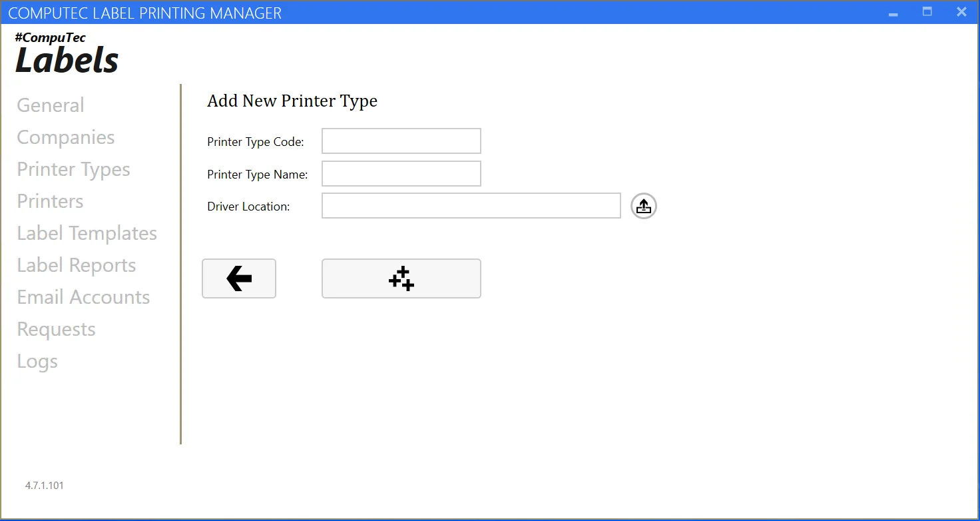The image size is (980, 521).
Task: Open the Requests section
Action: [x=56, y=328]
